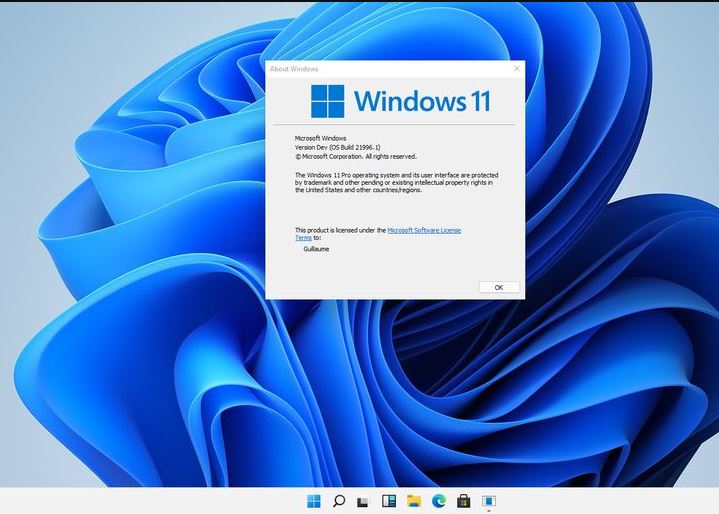Open Search from the taskbar

339,501
